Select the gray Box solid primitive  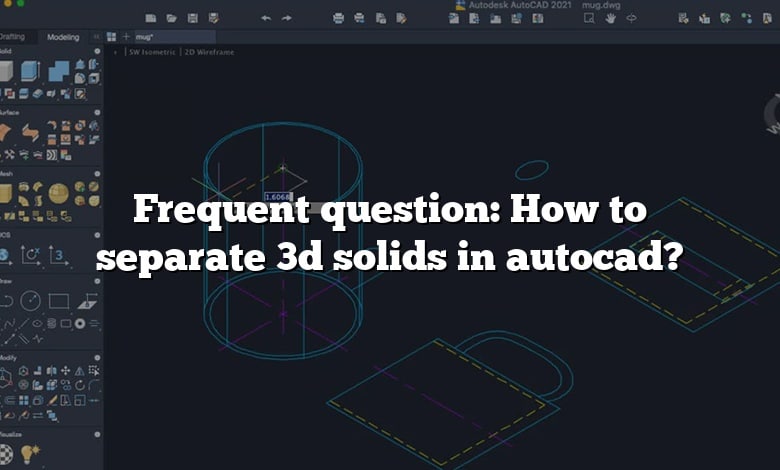coord(6,71)
